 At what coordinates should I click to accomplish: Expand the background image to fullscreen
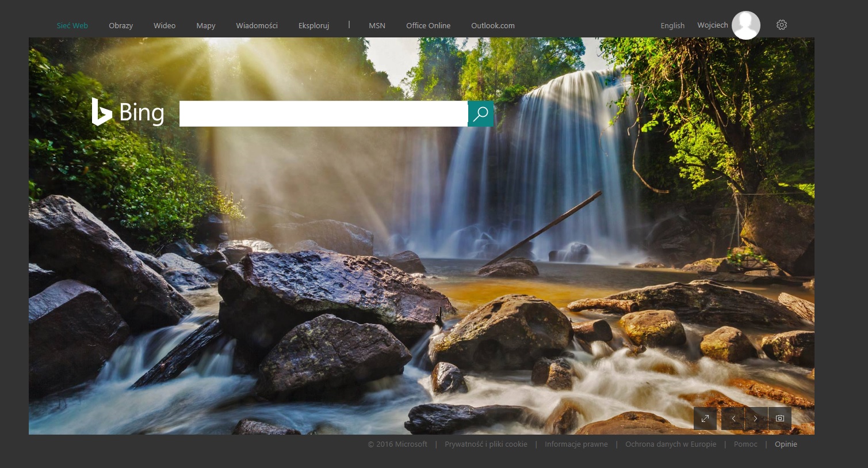tap(705, 418)
